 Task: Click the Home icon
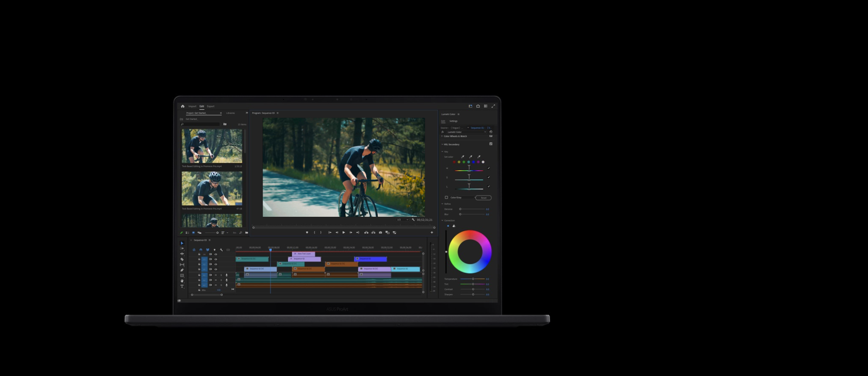pyautogui.click(x=182, y=106)
